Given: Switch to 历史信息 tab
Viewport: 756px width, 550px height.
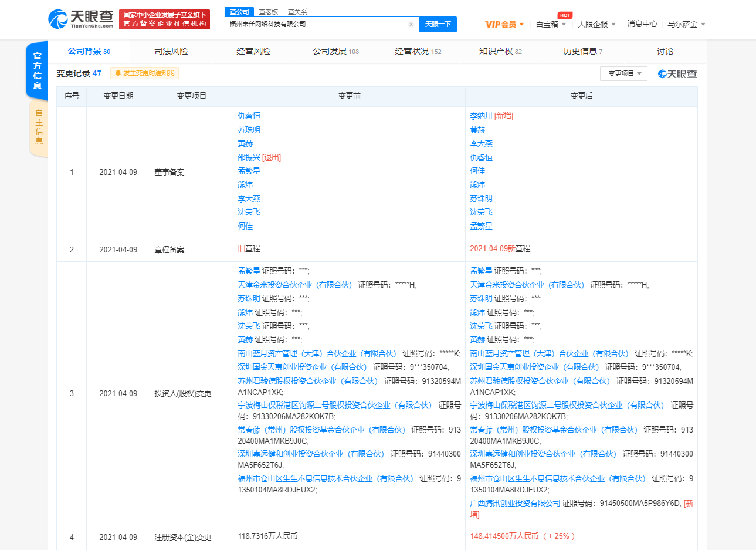Looking at the screenshot, I should 582,52.
